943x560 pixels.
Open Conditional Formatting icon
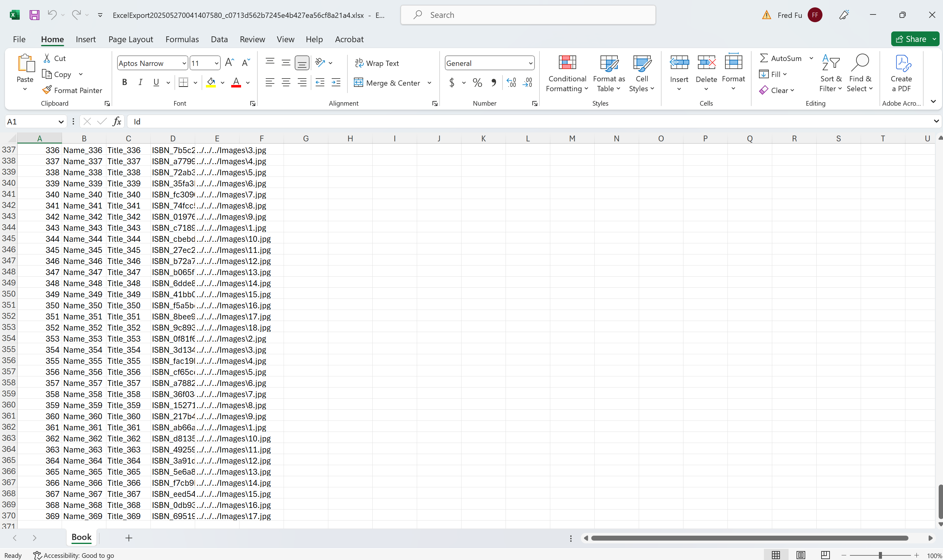(x=567, y=63)
